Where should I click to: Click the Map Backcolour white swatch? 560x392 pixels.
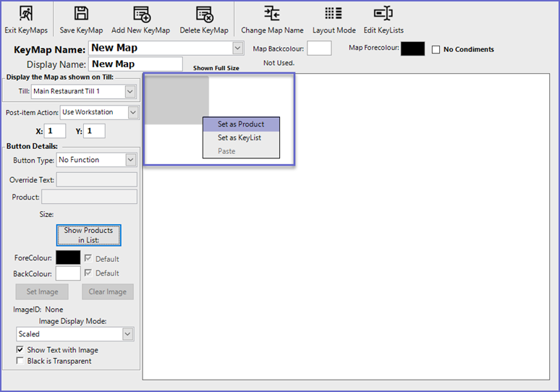click(319, 48)
